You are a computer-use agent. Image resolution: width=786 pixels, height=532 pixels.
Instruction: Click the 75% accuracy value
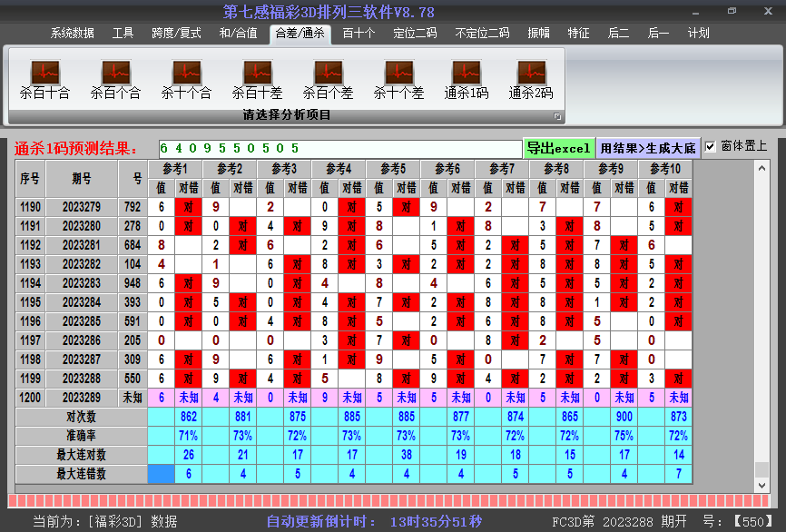click(624, 436)
